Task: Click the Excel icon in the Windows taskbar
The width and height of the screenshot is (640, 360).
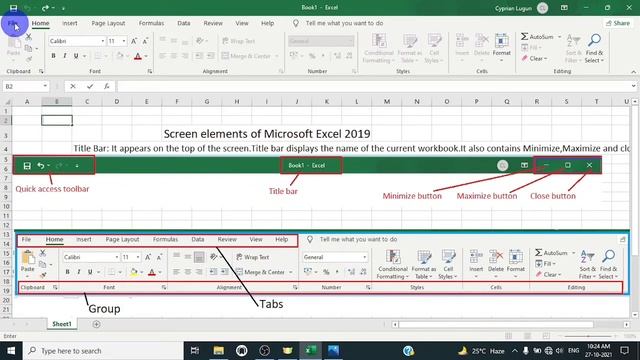Action: 311,351
